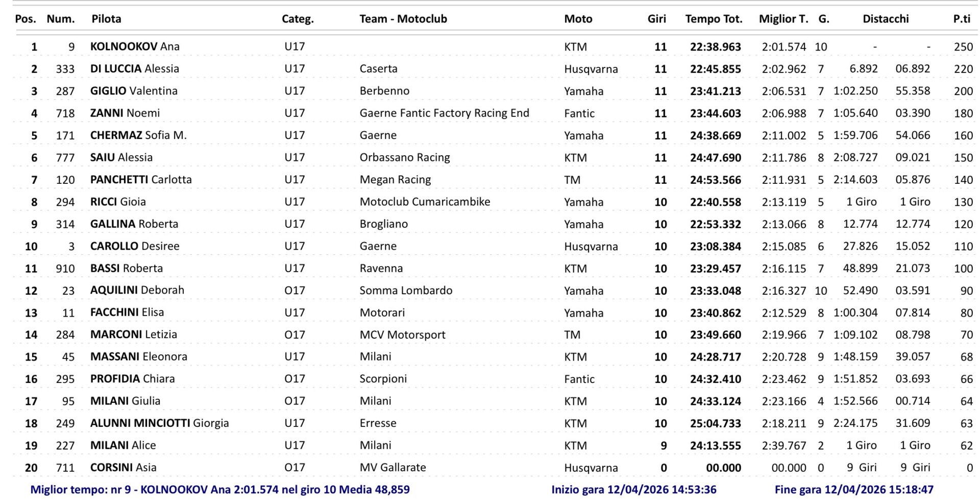This screenshot has width=980, height=502.
Task: Click rider PANCHETTI Carlotta
Action: (141, 180)
